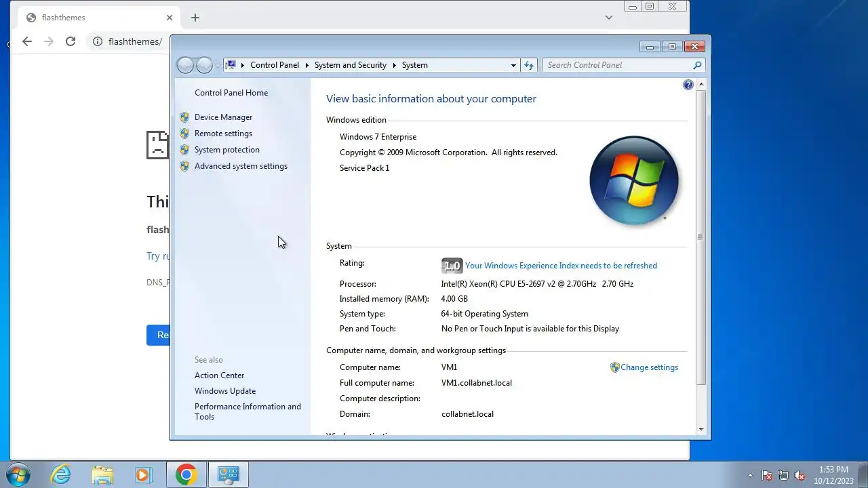Switch to Control Panel taskbar button
The width and height of the screenshot is (868, 488).
tap(228, 474)
